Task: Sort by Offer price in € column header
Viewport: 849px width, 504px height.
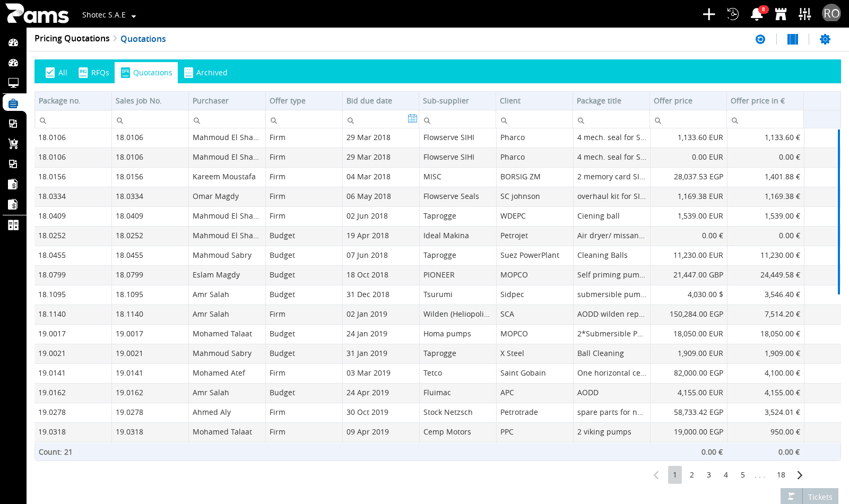Action: [765, 101]
